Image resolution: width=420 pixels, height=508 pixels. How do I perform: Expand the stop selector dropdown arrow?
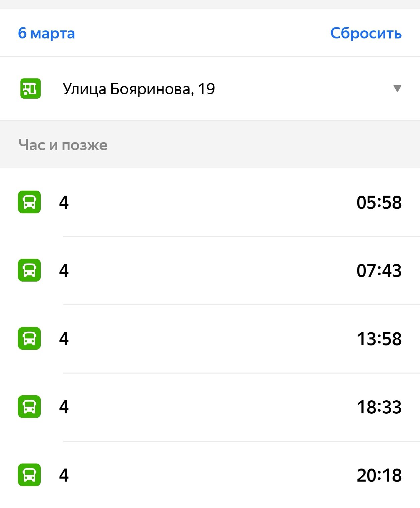pos(397,89)
